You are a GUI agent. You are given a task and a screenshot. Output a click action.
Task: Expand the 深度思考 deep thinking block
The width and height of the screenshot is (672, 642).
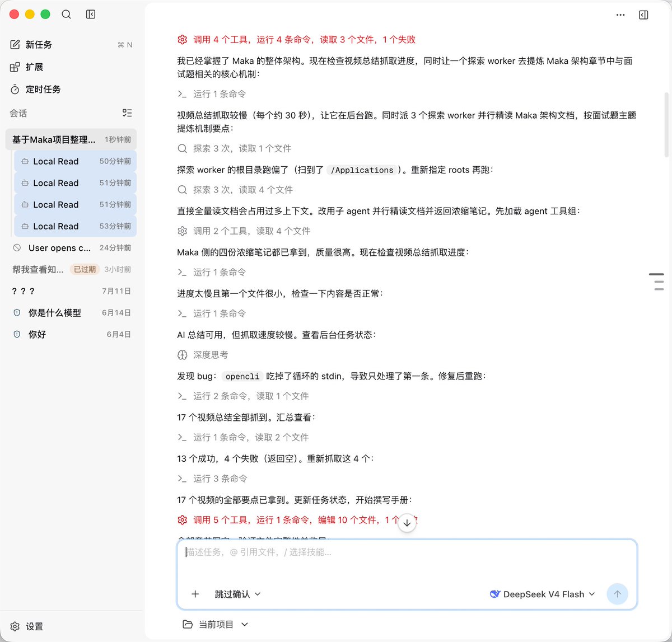pyautogui.click(x=203, y=355)
